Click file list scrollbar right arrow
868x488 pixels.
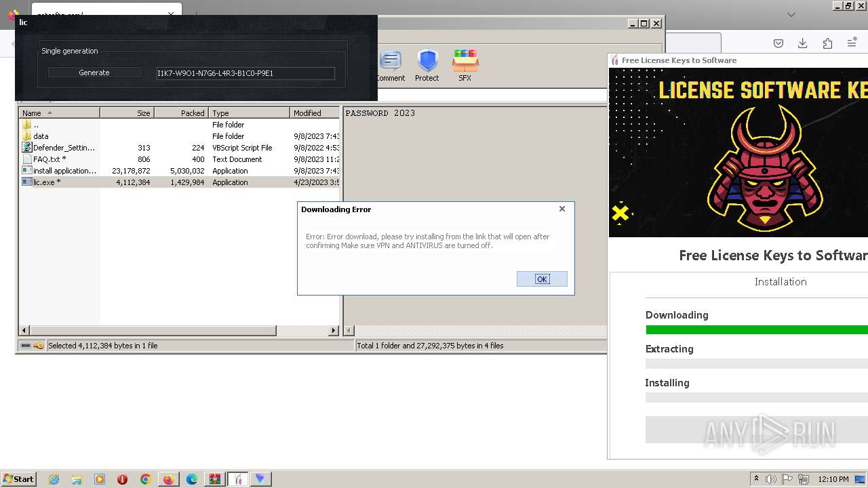coord(334,331)
